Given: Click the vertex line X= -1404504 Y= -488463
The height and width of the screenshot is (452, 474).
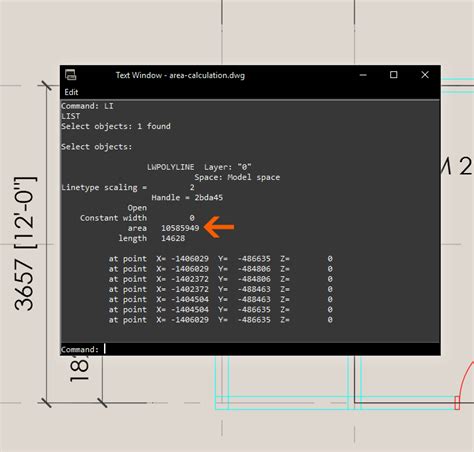Looking at the screenshot, I should pos(220,299).
